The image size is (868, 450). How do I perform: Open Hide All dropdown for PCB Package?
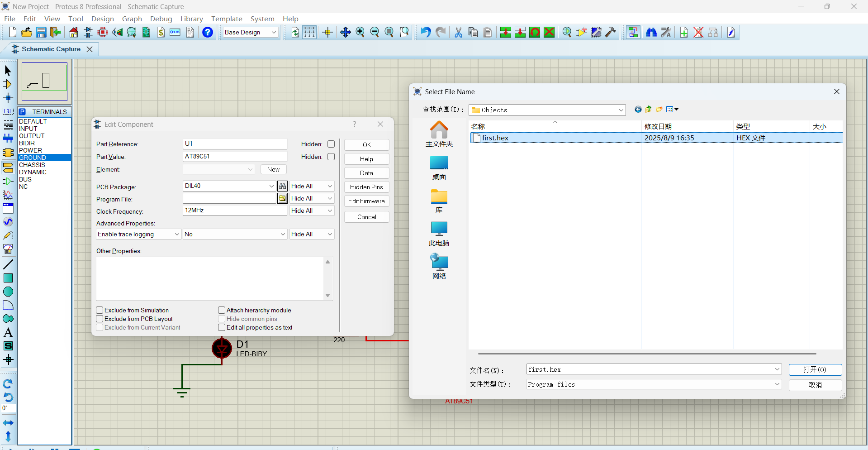(x=312, y=186)
